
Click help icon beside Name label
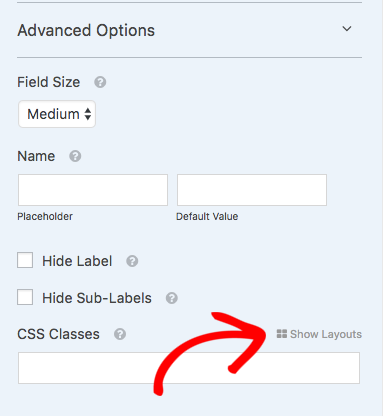(75, 156)
